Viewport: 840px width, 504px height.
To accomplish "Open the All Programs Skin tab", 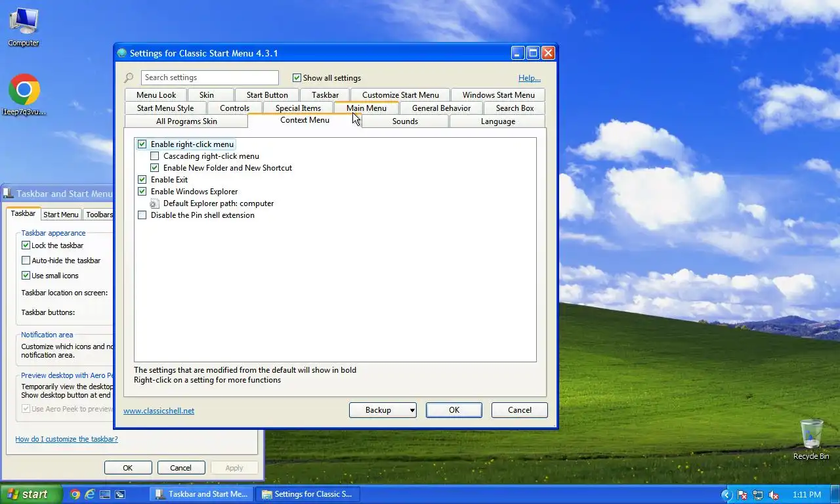I will click(x=186, y=121).
